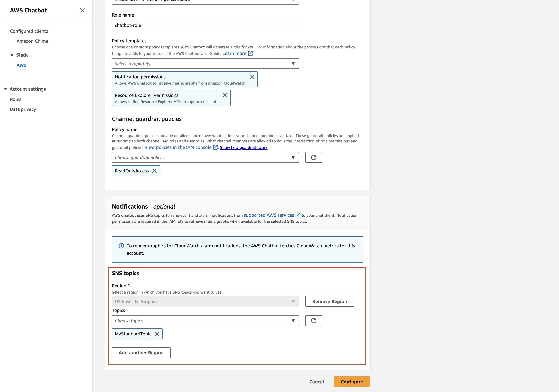This screenshot has width=559, height=392.
Task: Close the AWS Chatbot side navigation
Action: (x=82, y=10)
